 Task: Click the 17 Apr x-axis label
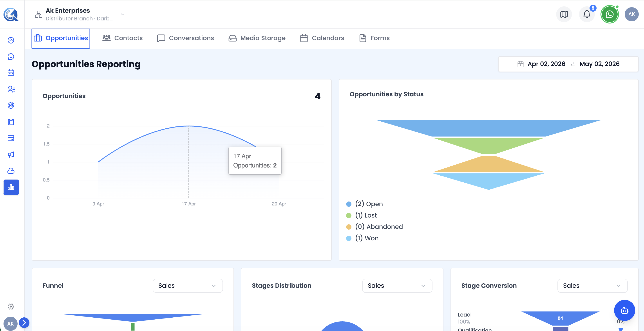[x=189, y=204]
